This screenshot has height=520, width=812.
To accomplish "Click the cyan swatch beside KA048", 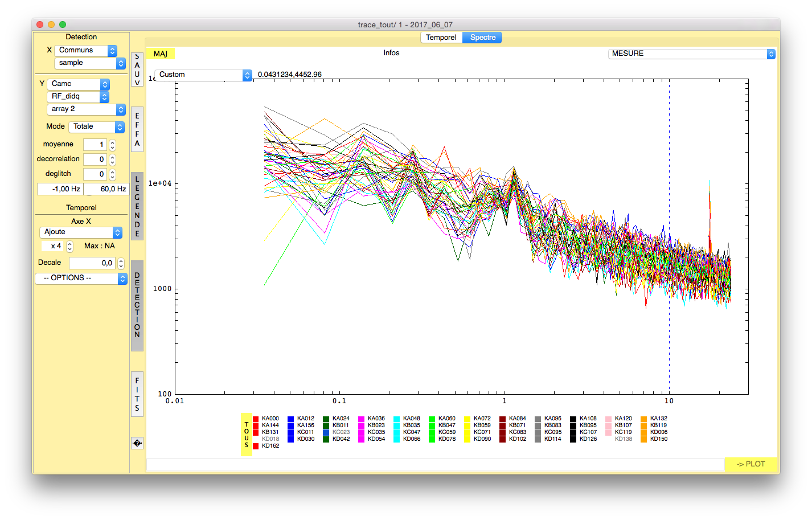I will [x=397, y=419].
